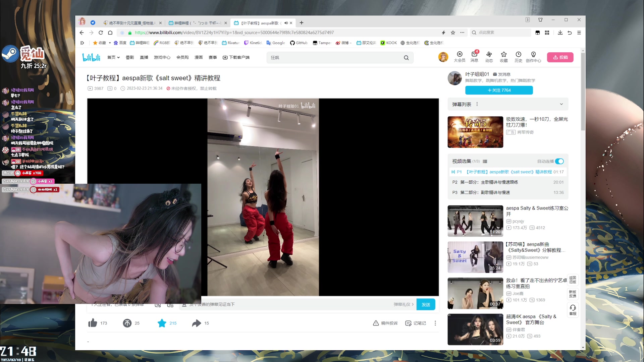This screenshot has height=362, width=644.
Task: Click the browser home icon
Action: [x=110, y=33]
